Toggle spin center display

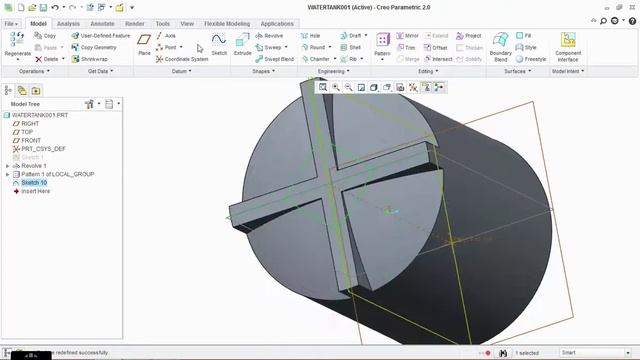pyautogui.click(x=439, y=87)
